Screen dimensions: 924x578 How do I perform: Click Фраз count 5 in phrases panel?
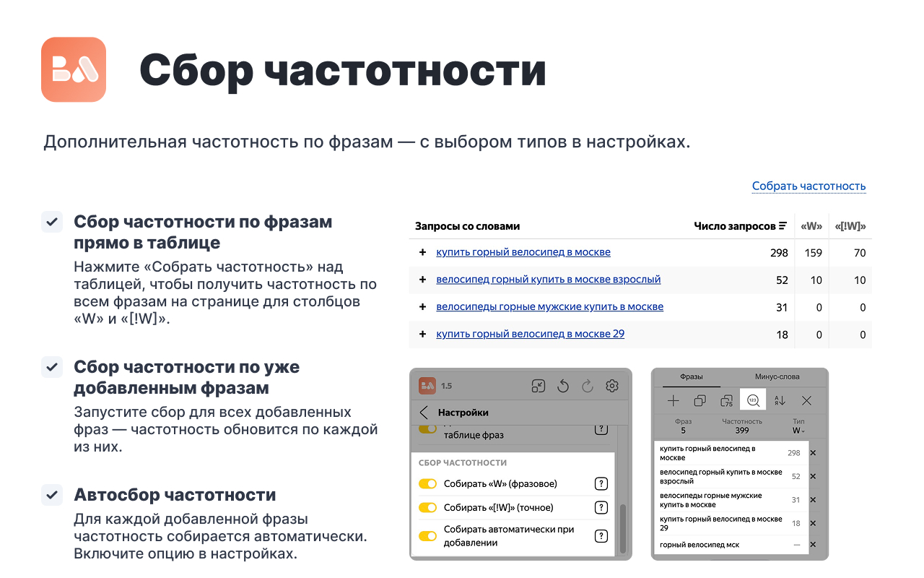683,431
